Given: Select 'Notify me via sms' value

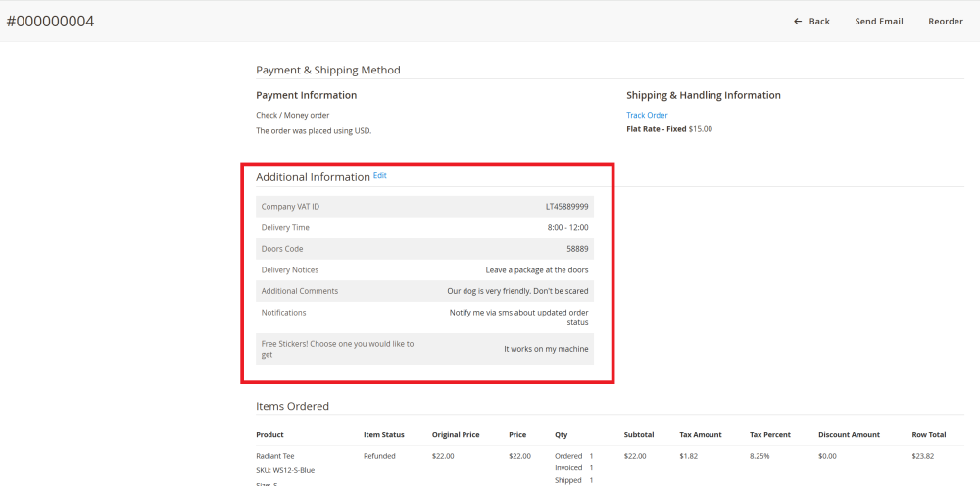Looking at the screenshot, I should click(x=518, y=317).
